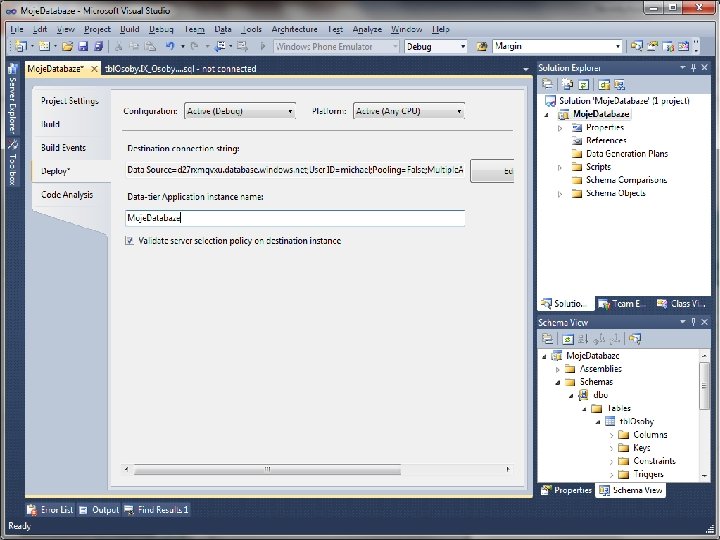
Task: Click the Data-tier Application instance name field
Action: (x=295, y=218)
